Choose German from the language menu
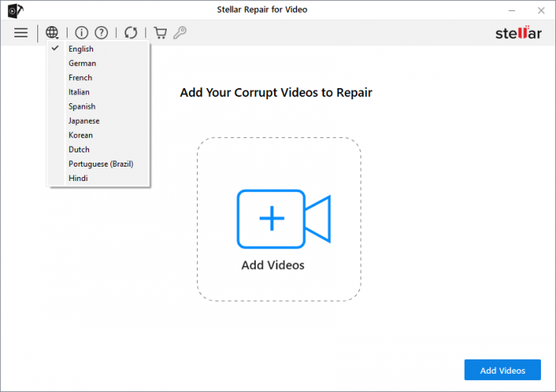Viewport: 556px width, 392px height. coord(82,63)
